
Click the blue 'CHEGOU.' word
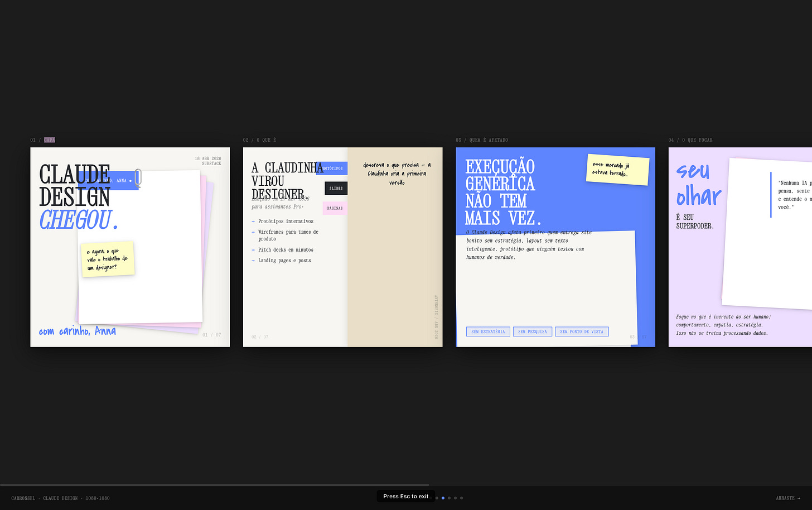pos(79,220)
